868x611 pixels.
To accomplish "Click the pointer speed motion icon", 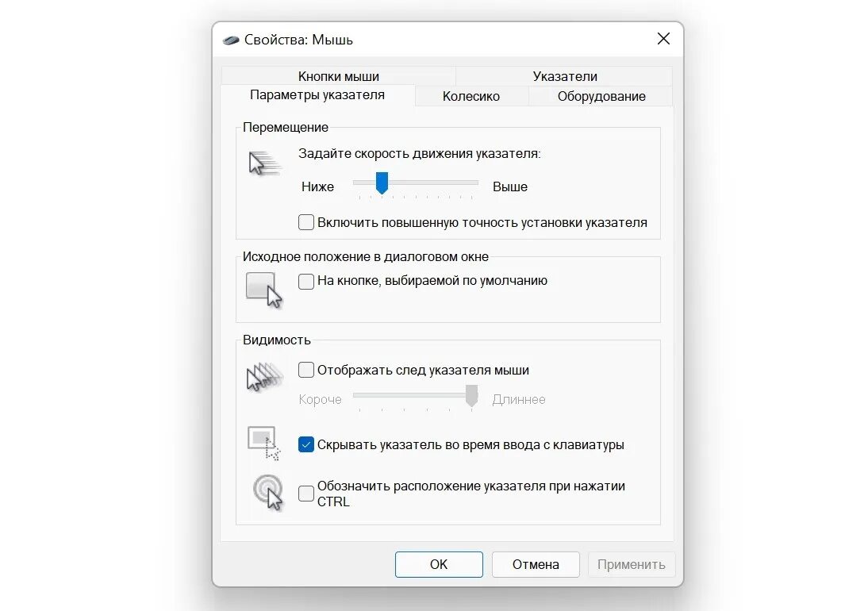I will point(265,163).
